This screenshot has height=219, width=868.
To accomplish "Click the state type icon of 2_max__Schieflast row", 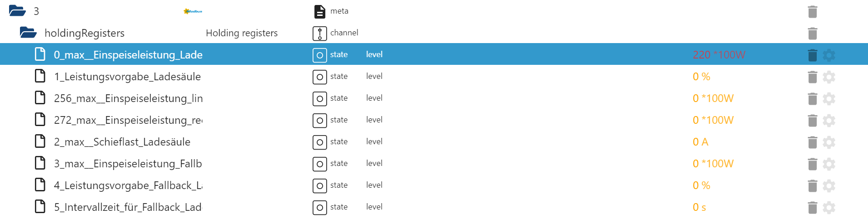I will (x=319, y=142).
